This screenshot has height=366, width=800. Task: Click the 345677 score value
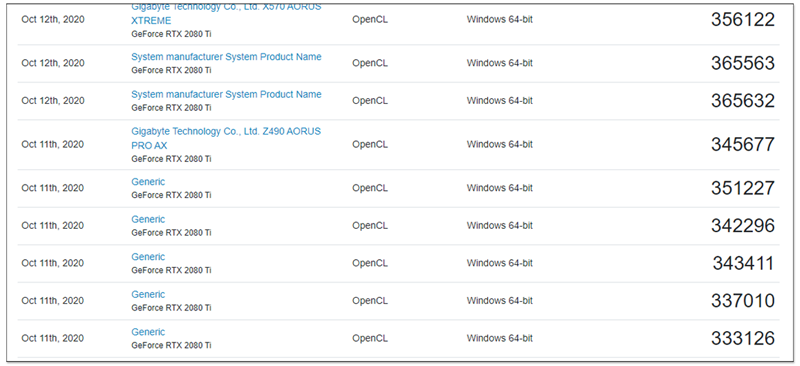pos(743,144)
